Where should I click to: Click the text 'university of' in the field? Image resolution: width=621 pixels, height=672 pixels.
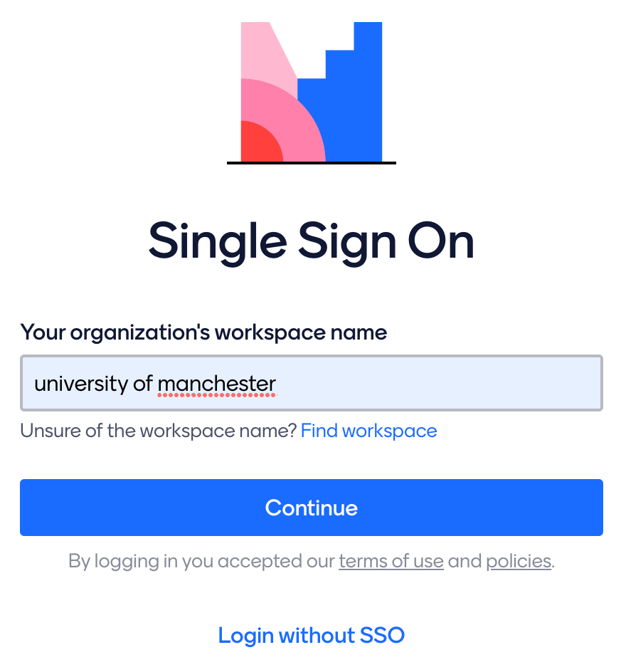pyautogui.click(x=92, y=383)
